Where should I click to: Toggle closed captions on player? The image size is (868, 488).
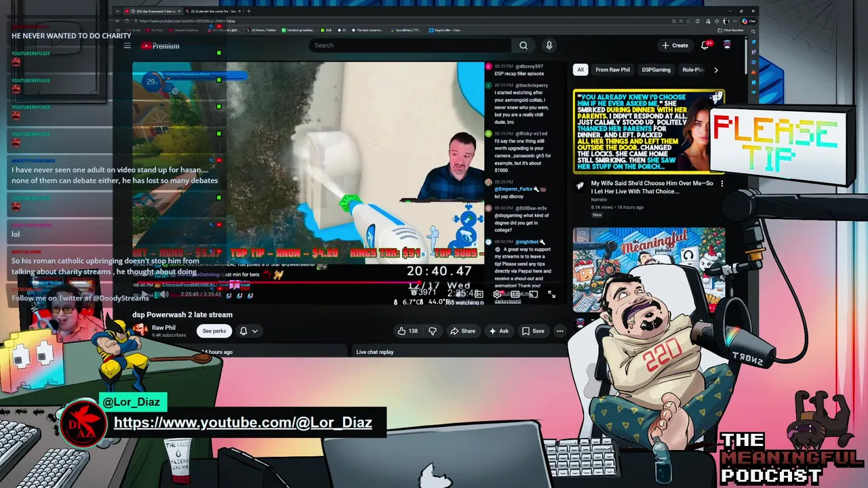point(479,294)
